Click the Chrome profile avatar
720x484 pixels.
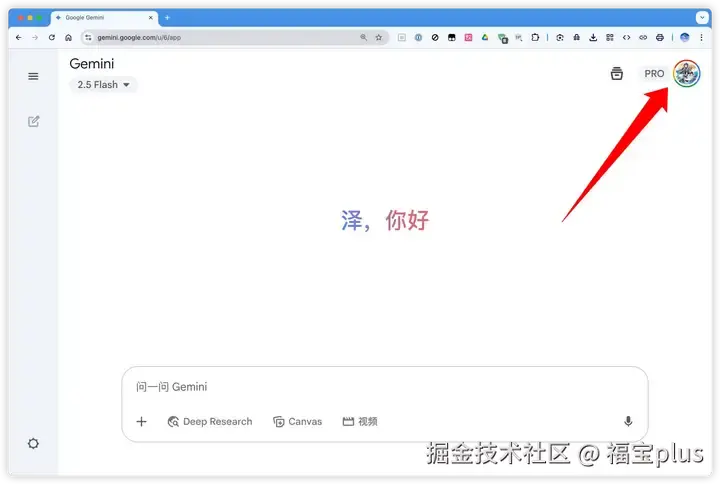(685, 38)
